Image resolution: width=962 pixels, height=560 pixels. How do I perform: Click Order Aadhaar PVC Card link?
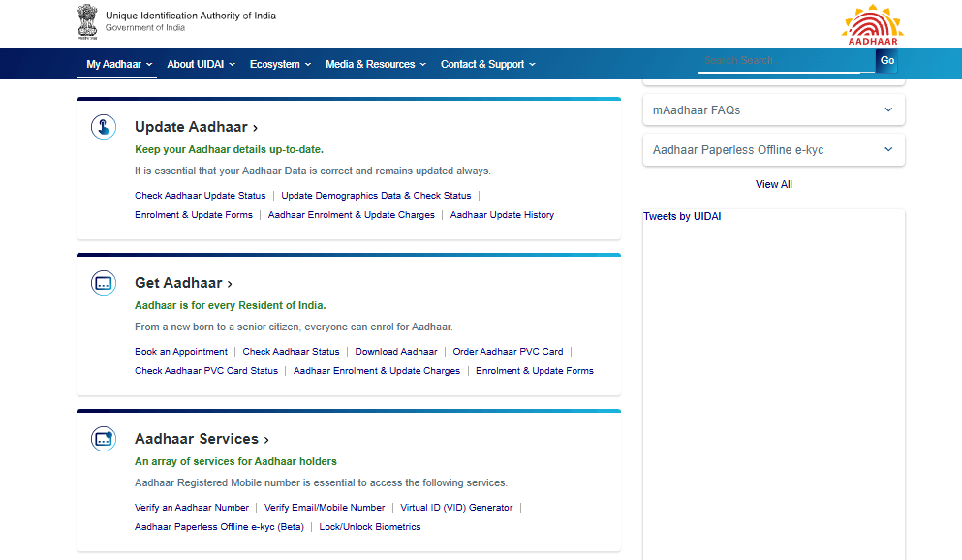tap(508, 352)
